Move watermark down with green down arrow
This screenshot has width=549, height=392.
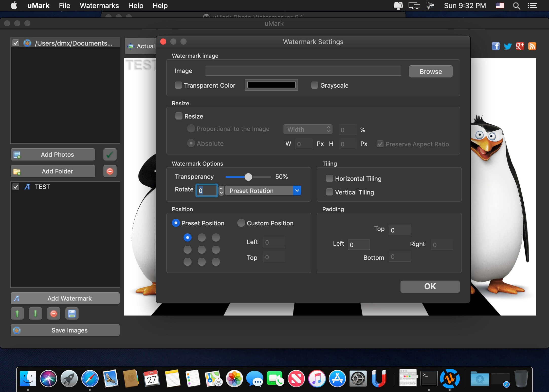(35, 314)
